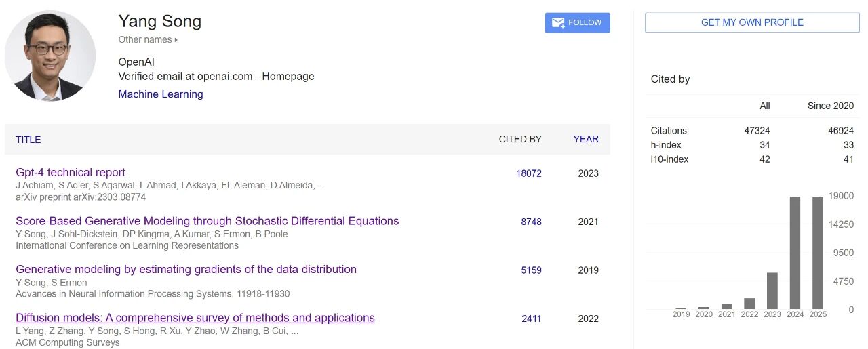Sort publications by Cited By header
This screenshot has width=868, height=349.
[520, 140]
